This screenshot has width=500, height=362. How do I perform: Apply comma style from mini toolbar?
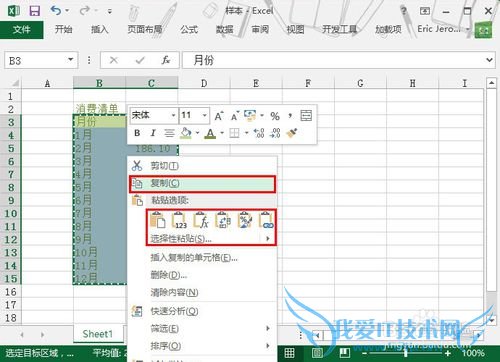tap(290, 116)
